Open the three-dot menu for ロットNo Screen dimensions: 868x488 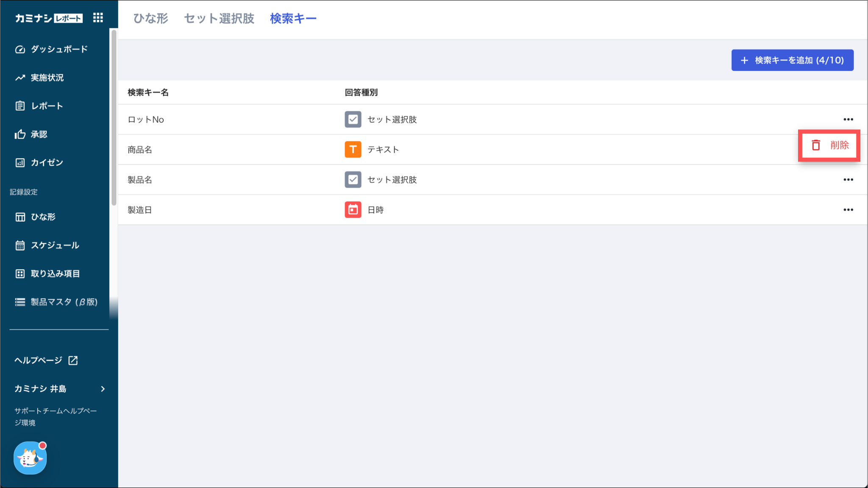tap(848, 120)
